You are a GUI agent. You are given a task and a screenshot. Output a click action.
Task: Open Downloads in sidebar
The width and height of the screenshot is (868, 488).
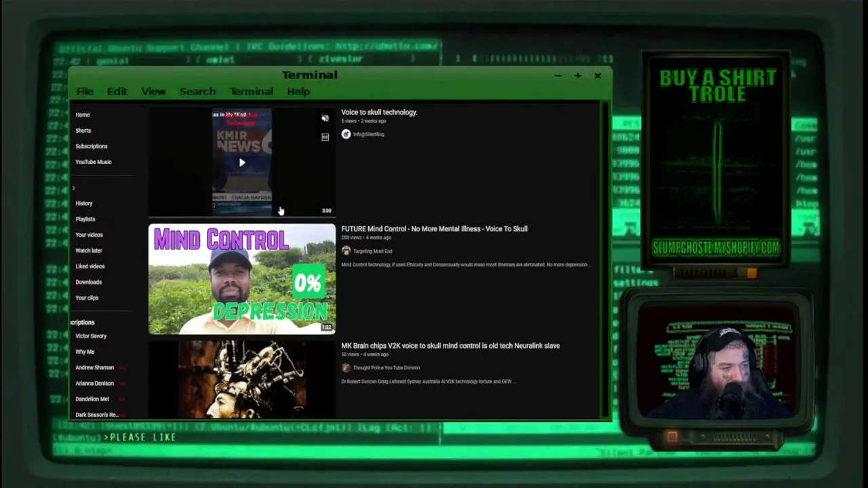(x=89, y=282)
